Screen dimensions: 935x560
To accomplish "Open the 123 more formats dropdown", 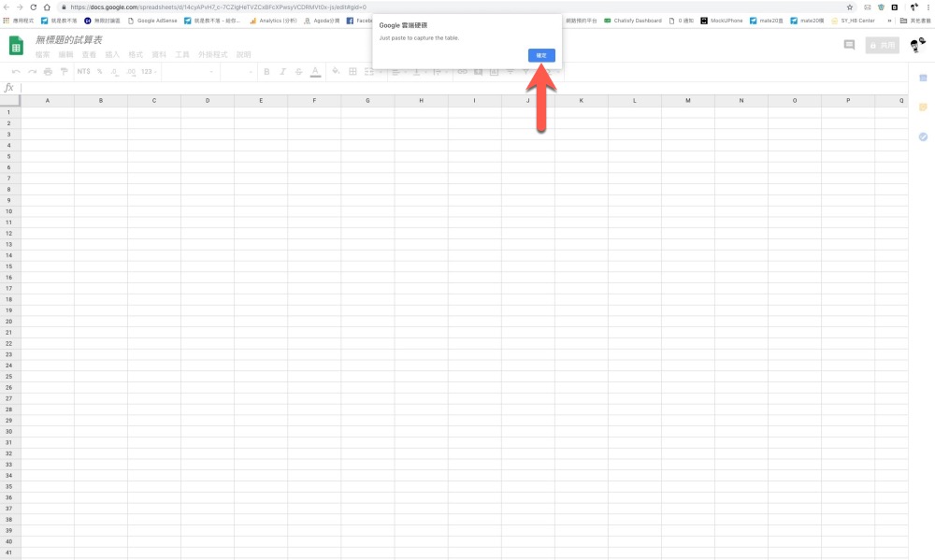I will tap(149, 72).
